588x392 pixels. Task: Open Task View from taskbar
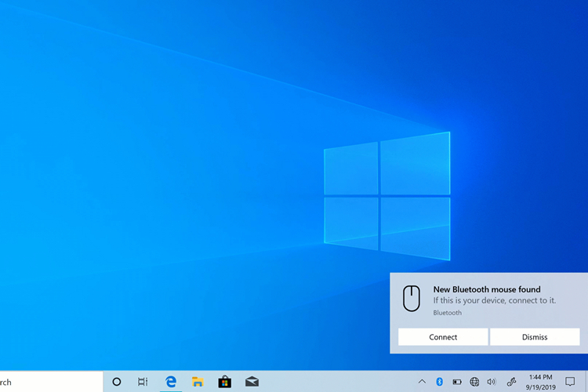(143, 382)
